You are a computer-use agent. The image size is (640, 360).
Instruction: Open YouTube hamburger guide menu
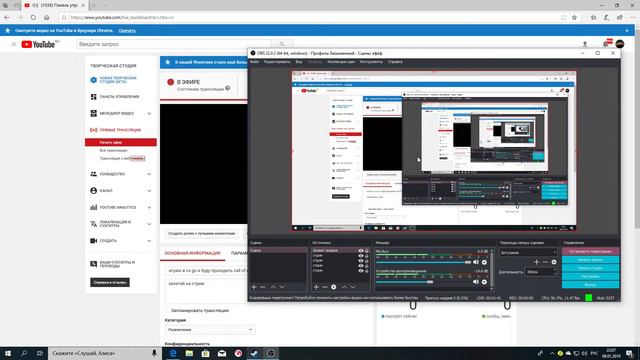point(13,44)
